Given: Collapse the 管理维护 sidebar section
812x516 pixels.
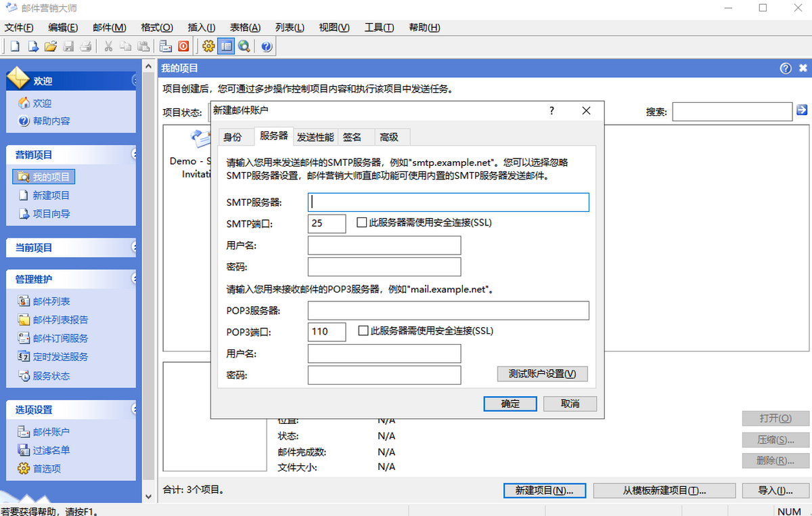Looking at the screenshot, I should coord(135,278).
